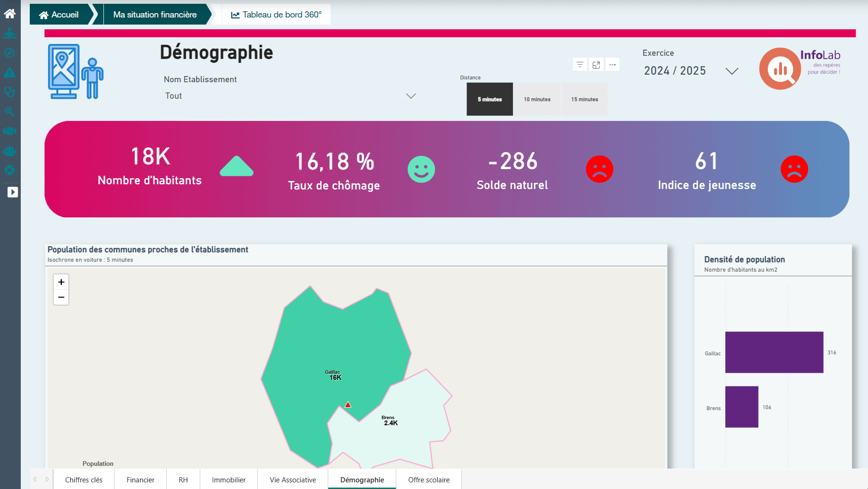Open the compass icon in the sidebar
This screenshot has width=868, height=489.
tap(9, 53)
